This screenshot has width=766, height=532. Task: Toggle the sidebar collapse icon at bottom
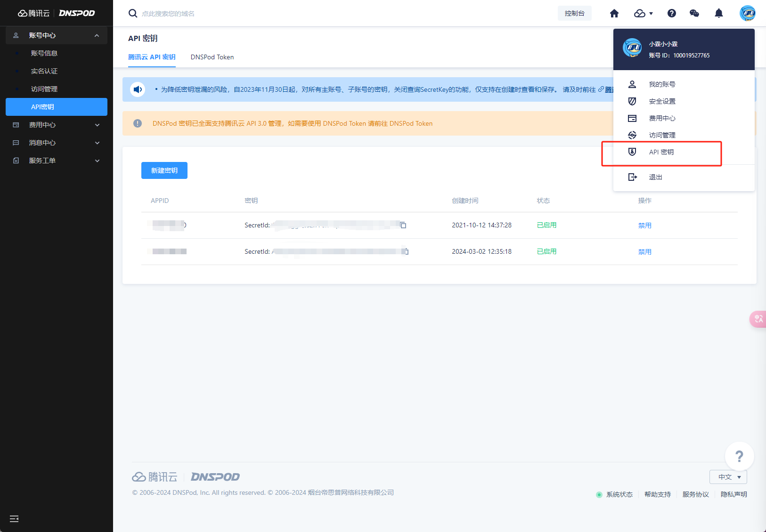coord(14,519)
